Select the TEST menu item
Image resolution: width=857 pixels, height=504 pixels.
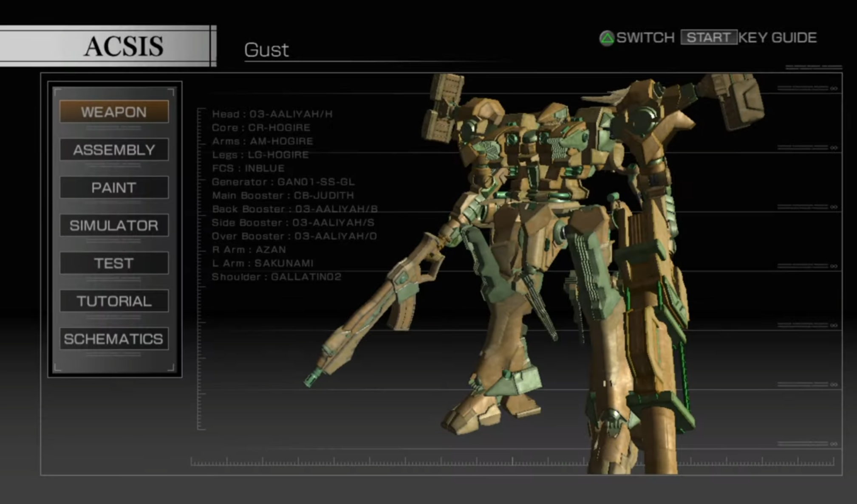pos(114,263)
